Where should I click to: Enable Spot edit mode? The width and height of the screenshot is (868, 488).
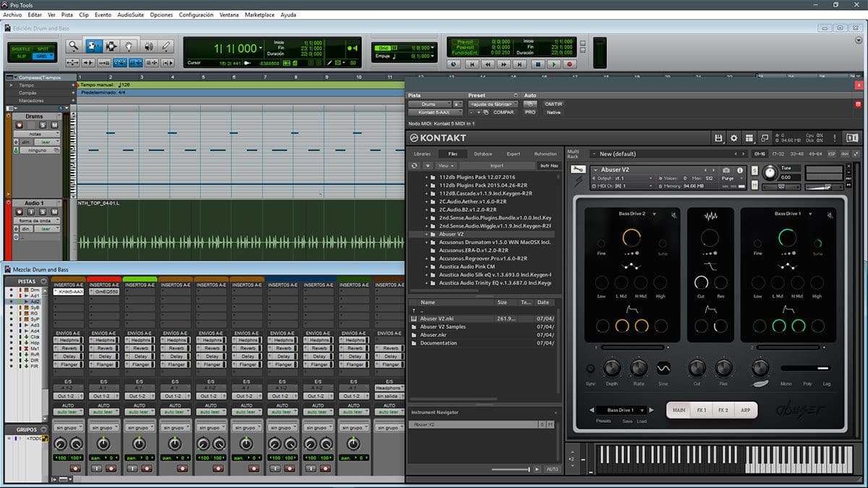[x=43, y=48]
